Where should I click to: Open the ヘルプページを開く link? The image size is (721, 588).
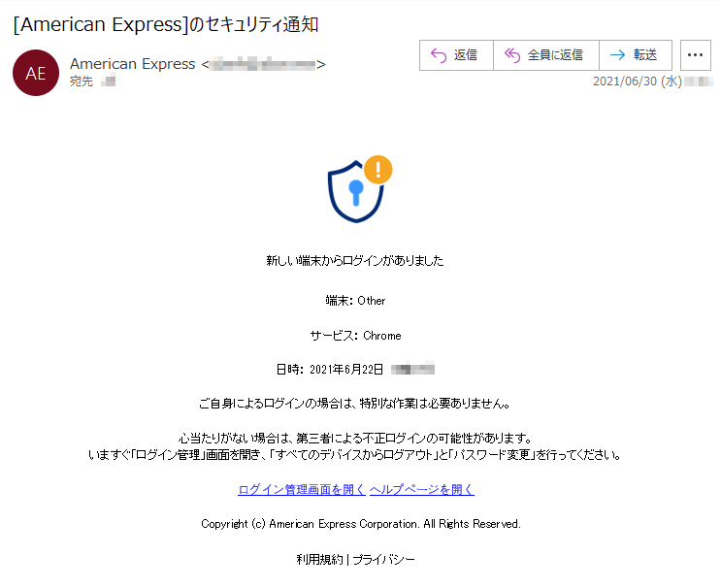(422, 490)
